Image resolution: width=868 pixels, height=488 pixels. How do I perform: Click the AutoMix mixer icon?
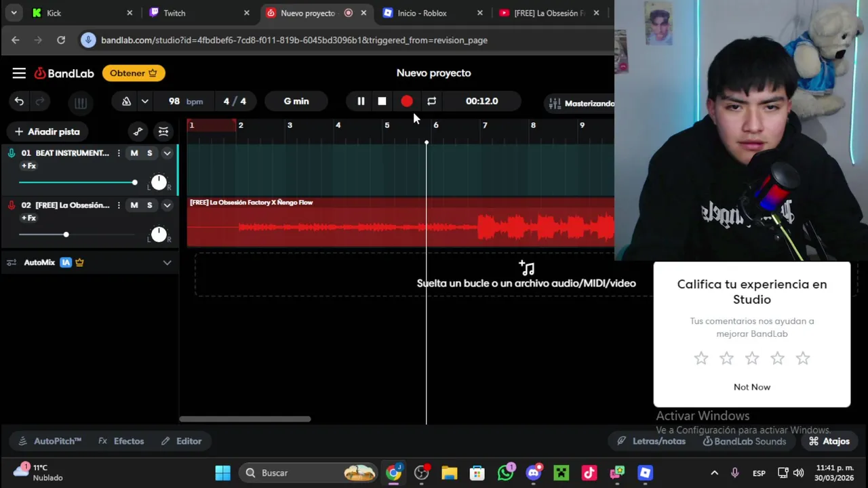coord(12,263)
